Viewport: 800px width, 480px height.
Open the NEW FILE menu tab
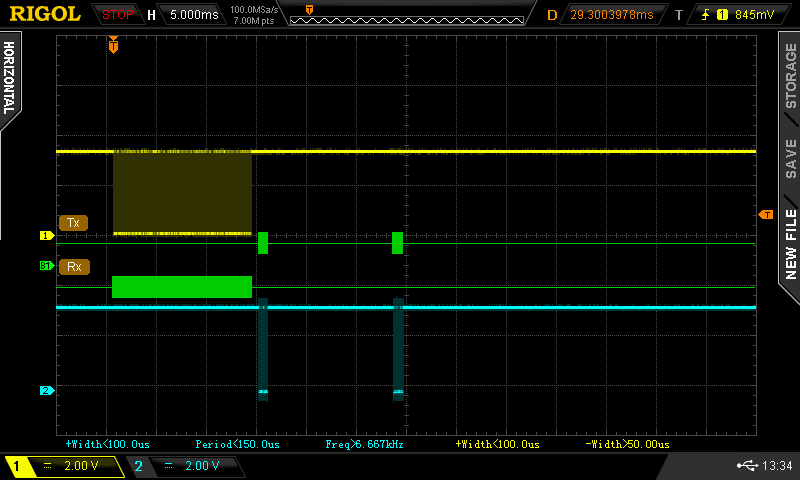(790, 245)
